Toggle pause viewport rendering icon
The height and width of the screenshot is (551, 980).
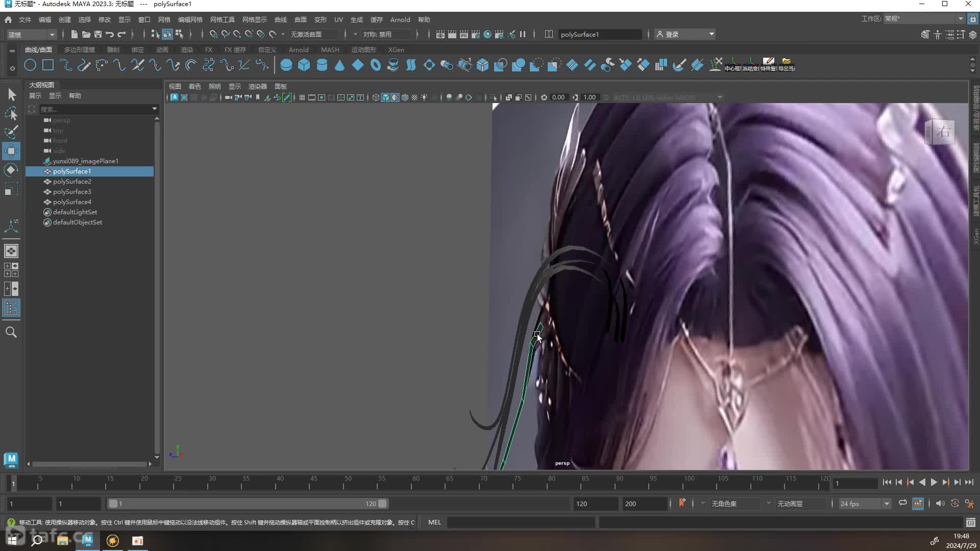click(523, 34)
